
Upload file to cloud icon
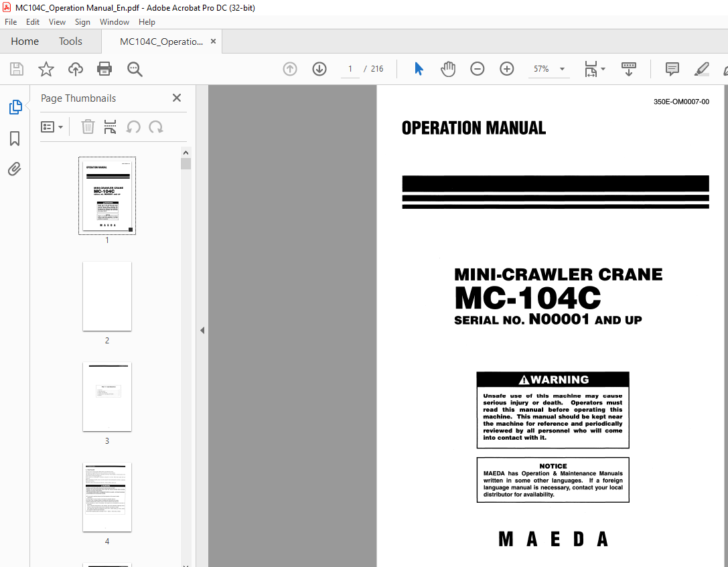[x=75, y=69]
